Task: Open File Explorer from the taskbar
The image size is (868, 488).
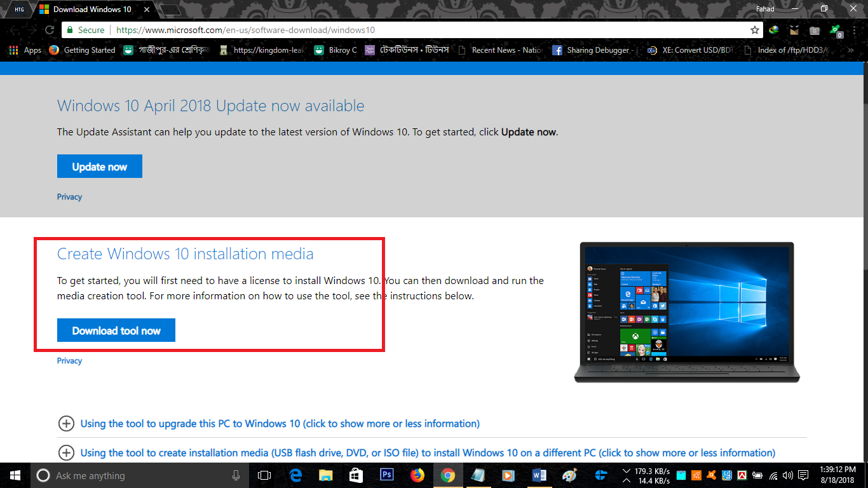Action: [x=326, y=475]
